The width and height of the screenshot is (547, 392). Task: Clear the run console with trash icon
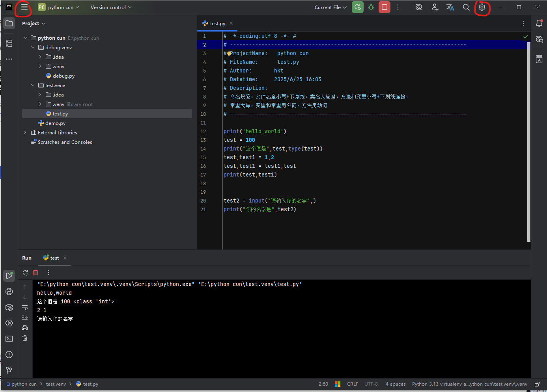pos(25,338)
